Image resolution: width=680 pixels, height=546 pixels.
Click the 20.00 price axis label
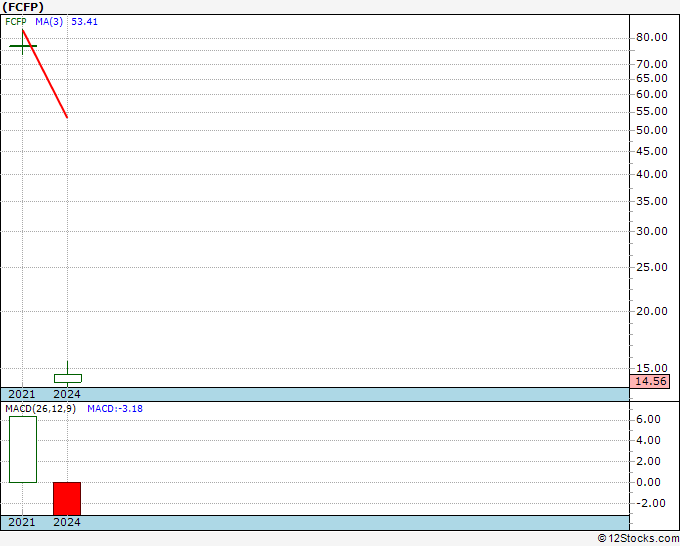click(652, 311)
